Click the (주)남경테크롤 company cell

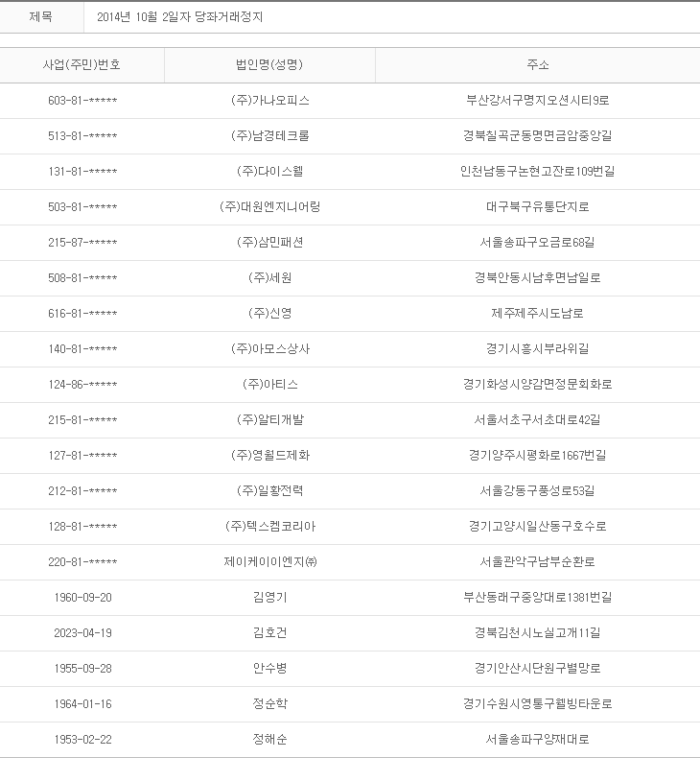click(269, 136)
